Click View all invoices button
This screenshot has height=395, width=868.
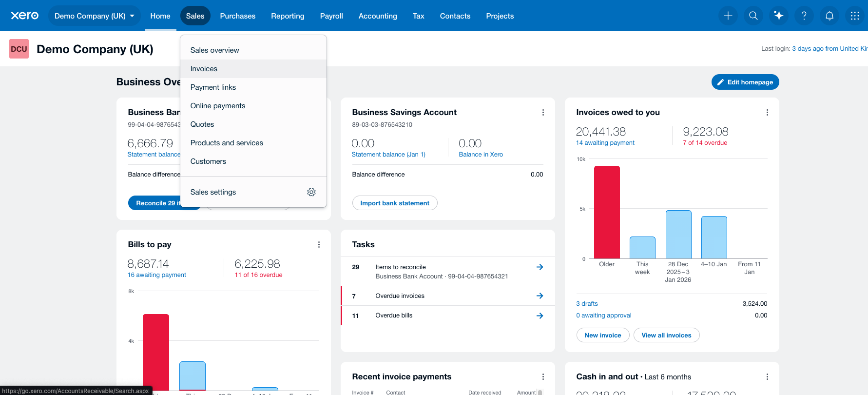666,335
